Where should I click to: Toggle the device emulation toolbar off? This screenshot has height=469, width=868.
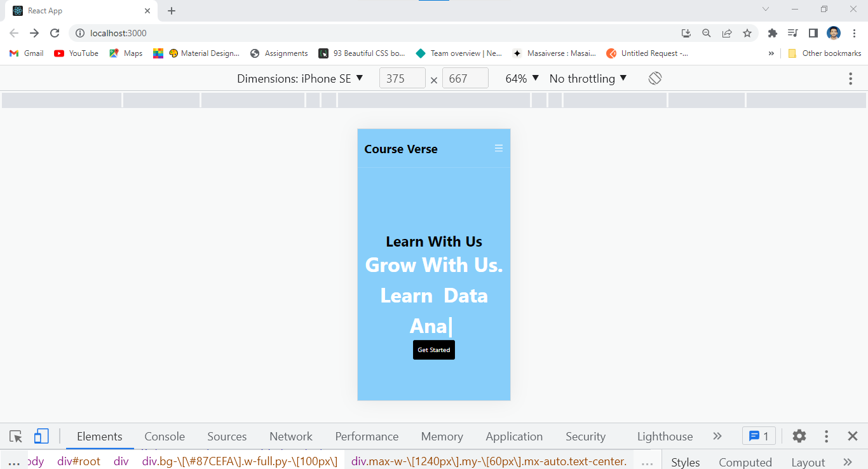point(41,436)
